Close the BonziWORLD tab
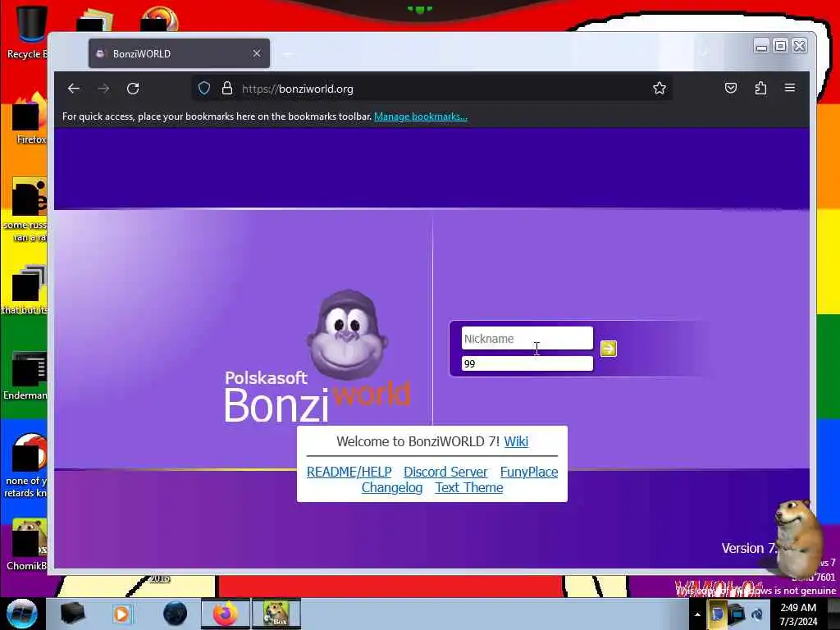Screen dimensions: 840x630 [257, 53]
